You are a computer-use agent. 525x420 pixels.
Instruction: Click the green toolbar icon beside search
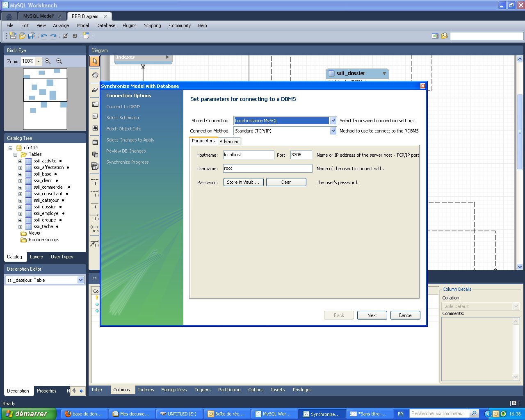point(435,36)
